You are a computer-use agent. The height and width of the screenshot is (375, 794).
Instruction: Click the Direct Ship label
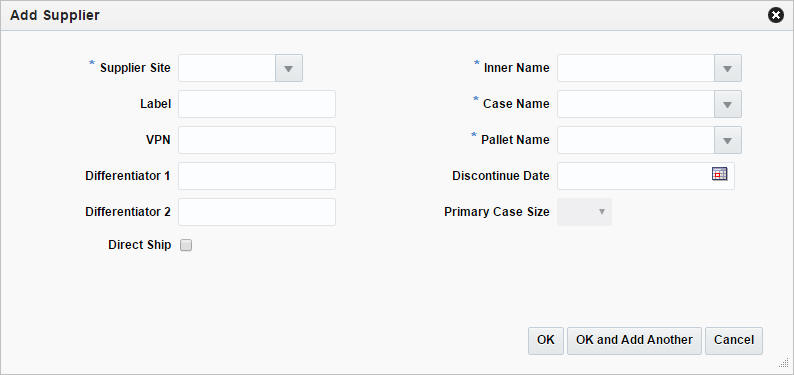140,245
